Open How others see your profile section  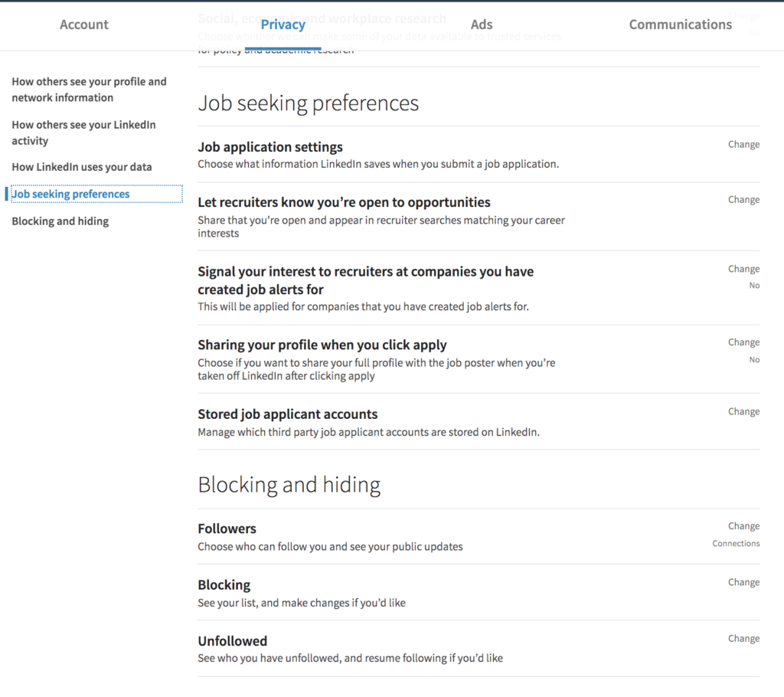click(x=89, y=89)
